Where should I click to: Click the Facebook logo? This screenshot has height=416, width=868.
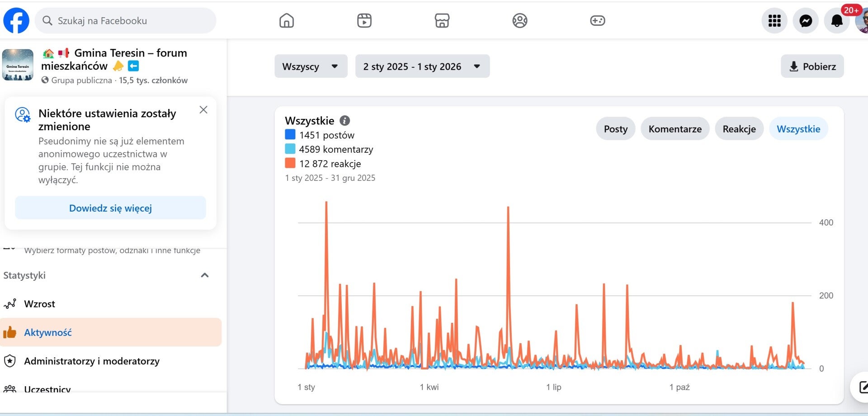click(16, 21)
